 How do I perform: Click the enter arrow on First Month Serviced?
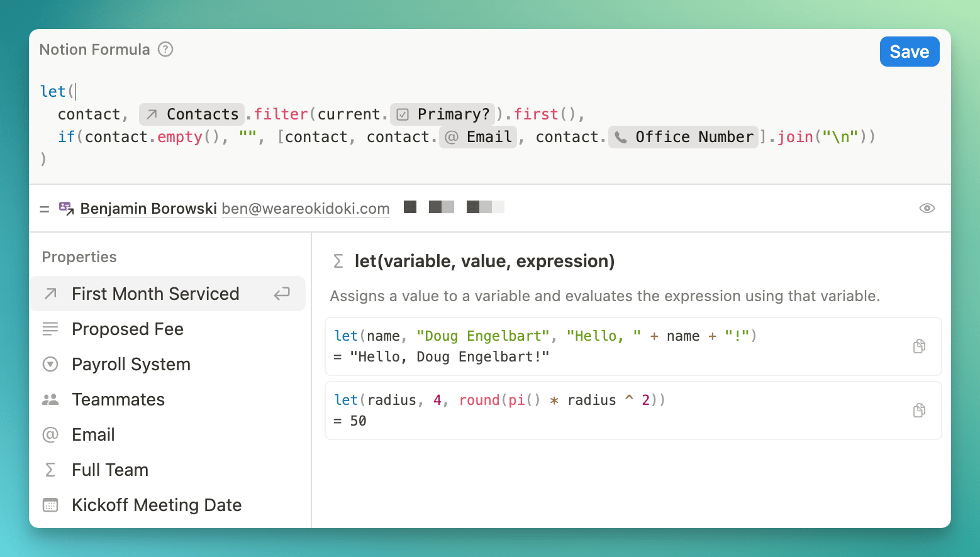[282, 294]
